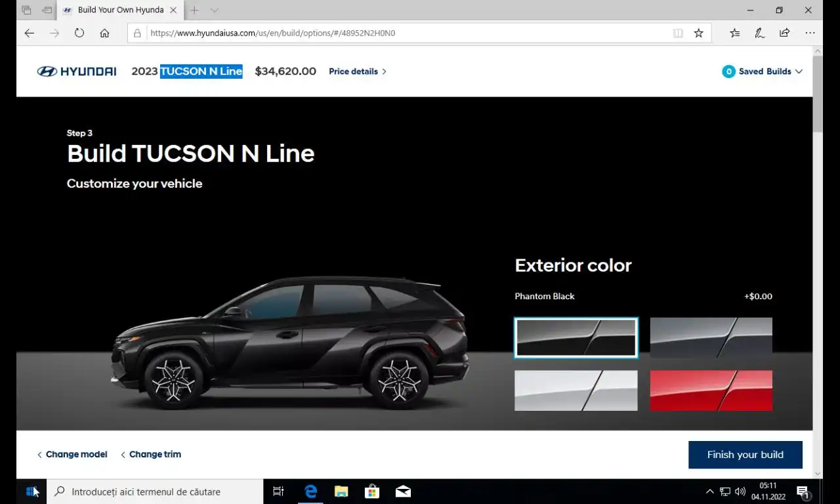Select the Build Your Own Hyundai tab
This screenshot has width=840, height=504.
point(120,10)
